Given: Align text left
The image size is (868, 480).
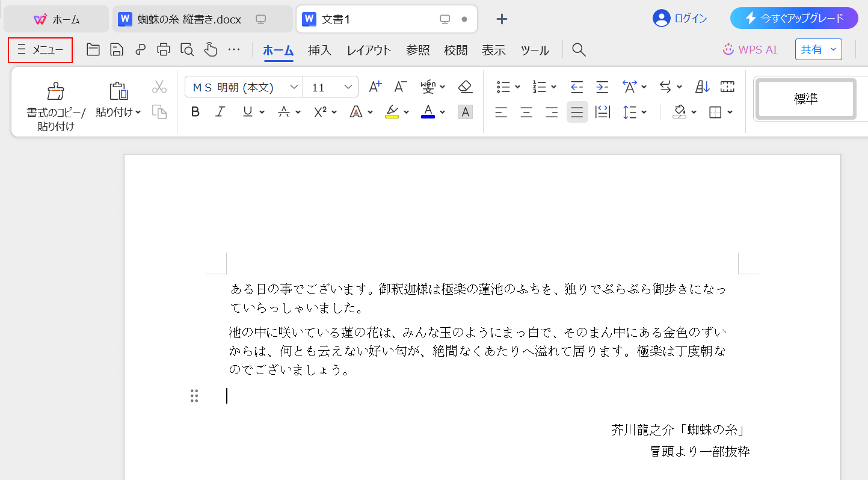Looking at the screenshot, I should coord(501,112).
